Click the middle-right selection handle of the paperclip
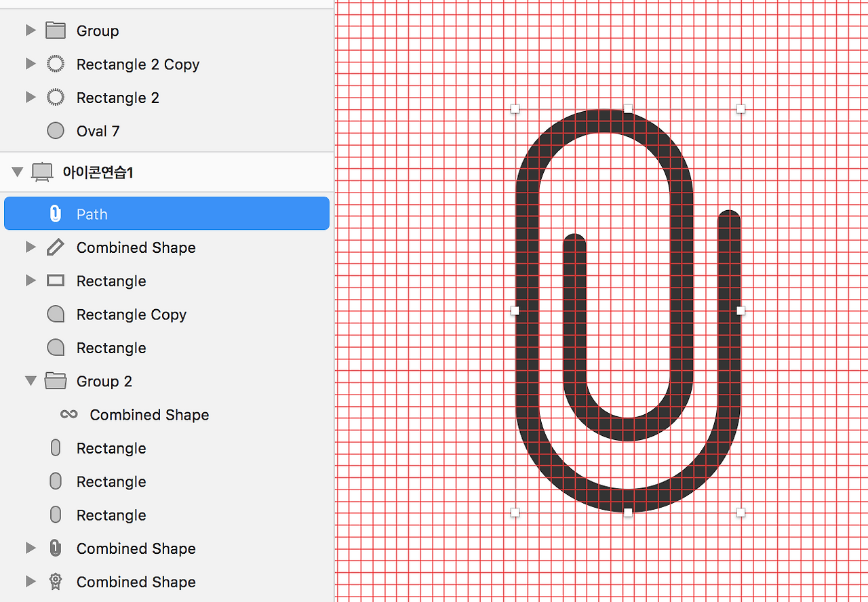Viewport: 868px width, 602px height. pos(741,310)
